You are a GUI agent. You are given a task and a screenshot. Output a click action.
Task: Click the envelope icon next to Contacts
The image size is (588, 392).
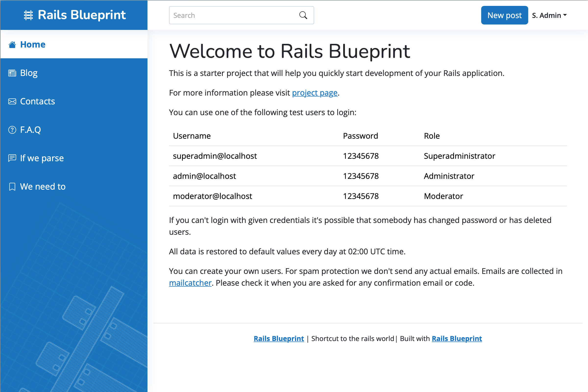coord(12,101)
